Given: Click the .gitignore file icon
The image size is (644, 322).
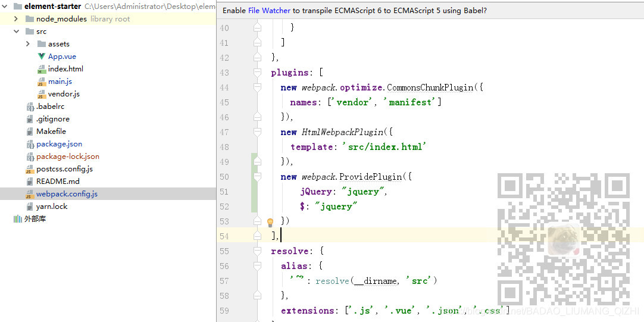Looking at the screenshot, I should [30, 119].
